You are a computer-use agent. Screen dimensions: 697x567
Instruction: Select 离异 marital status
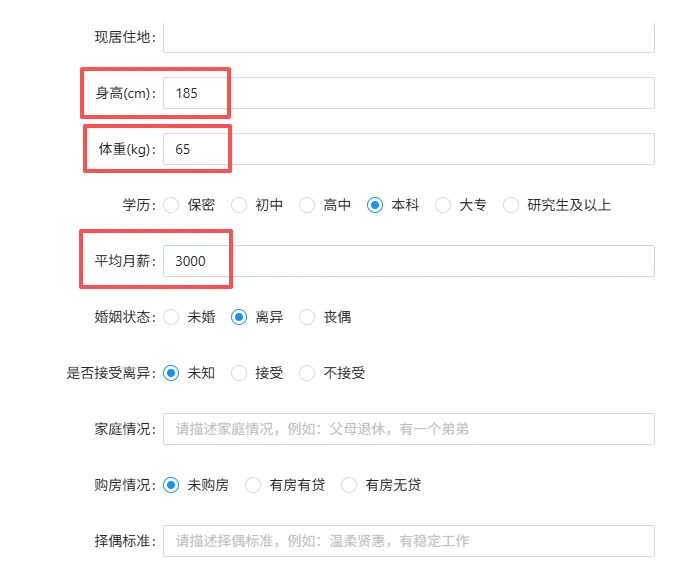[239, 317]
